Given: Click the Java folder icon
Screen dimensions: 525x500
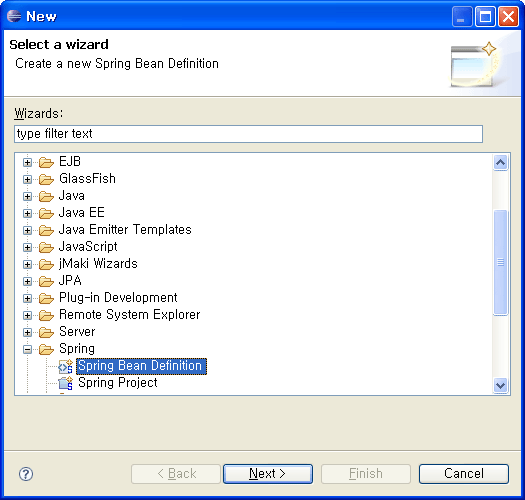Looking at the screenshot, I should pos(46,196).
